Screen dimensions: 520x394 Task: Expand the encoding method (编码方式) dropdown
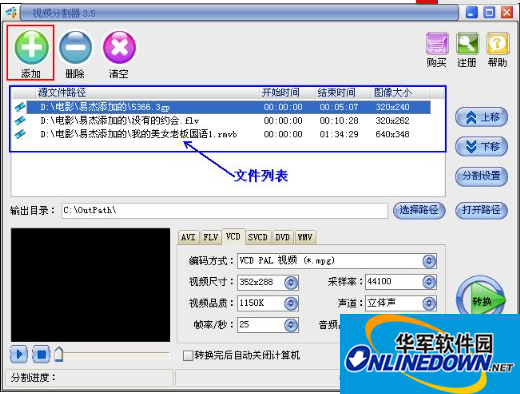click(x=429, y=261)
